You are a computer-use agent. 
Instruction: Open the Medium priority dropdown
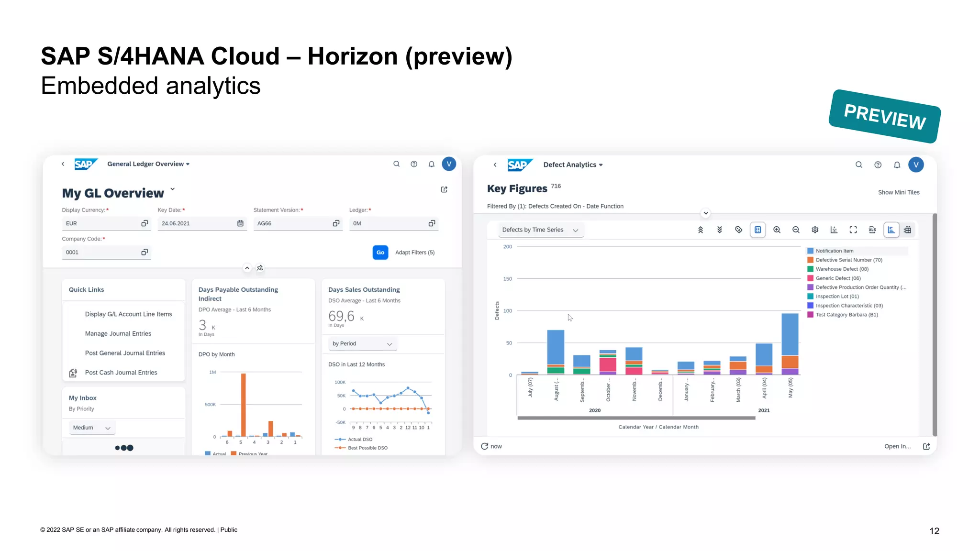point(92,428)
